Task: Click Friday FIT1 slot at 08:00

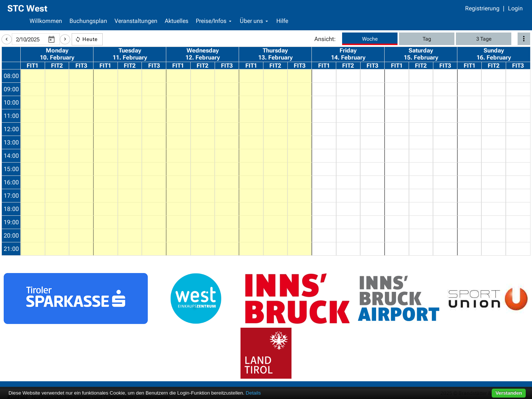Action: point(324,76)
